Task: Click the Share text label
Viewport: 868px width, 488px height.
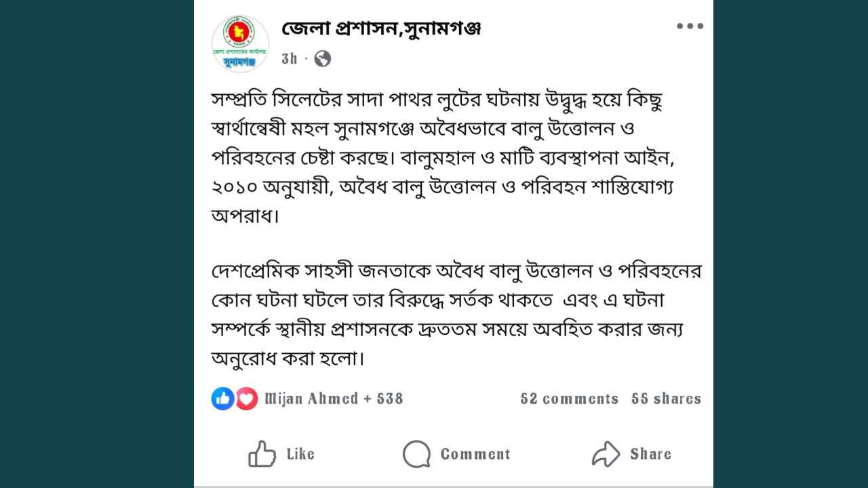Action: (x=650, y=454)
